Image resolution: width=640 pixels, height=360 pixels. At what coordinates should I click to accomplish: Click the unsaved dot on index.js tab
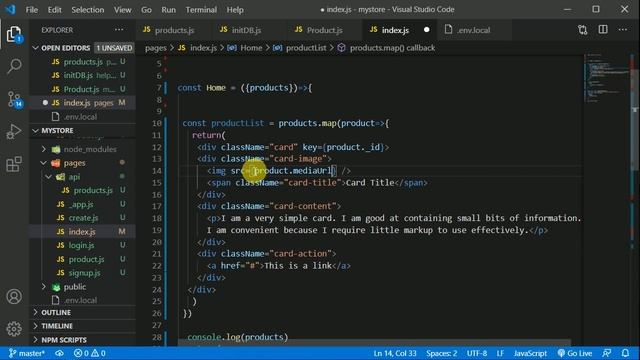pyautogui.click(x=427, y=30)
